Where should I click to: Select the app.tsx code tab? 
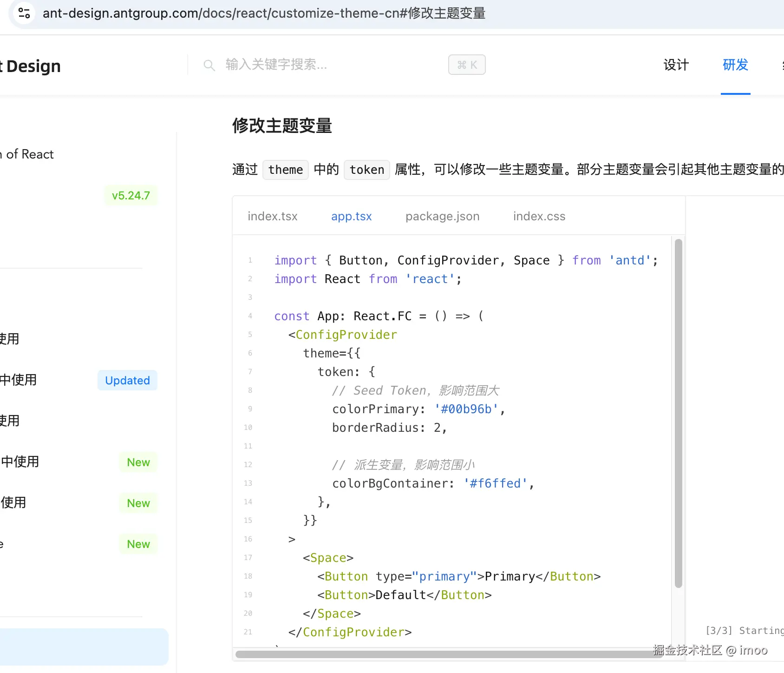[351, 216]
